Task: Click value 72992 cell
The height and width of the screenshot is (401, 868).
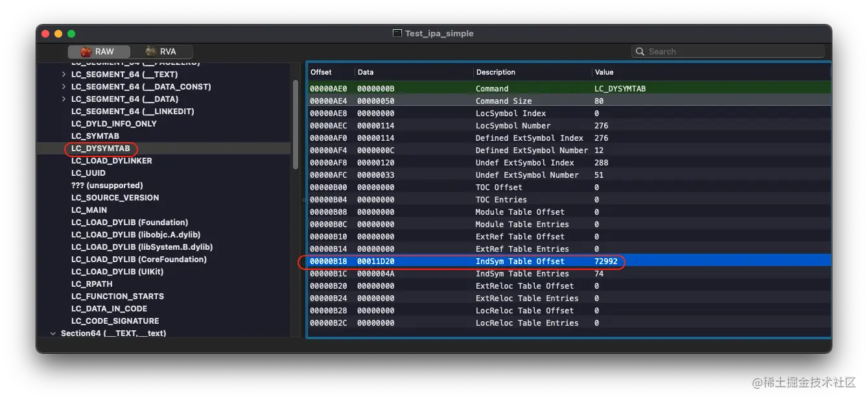Action: (x=605, y=261)
